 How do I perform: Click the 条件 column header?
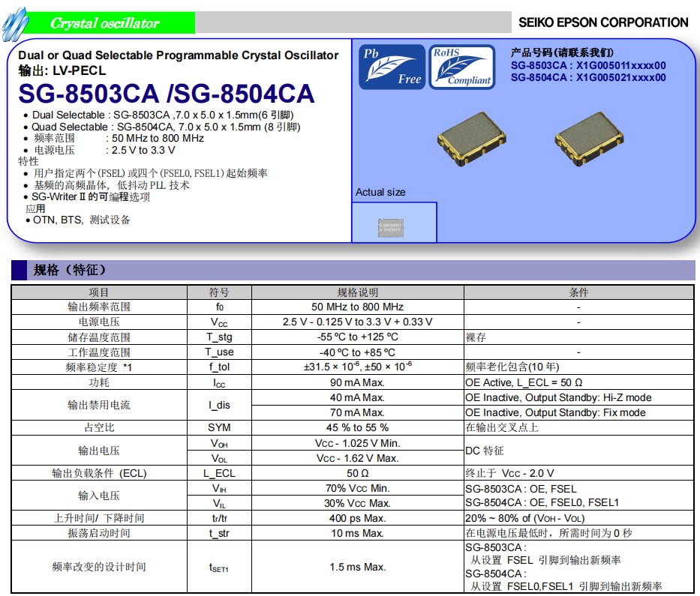(x=578, y=292)
